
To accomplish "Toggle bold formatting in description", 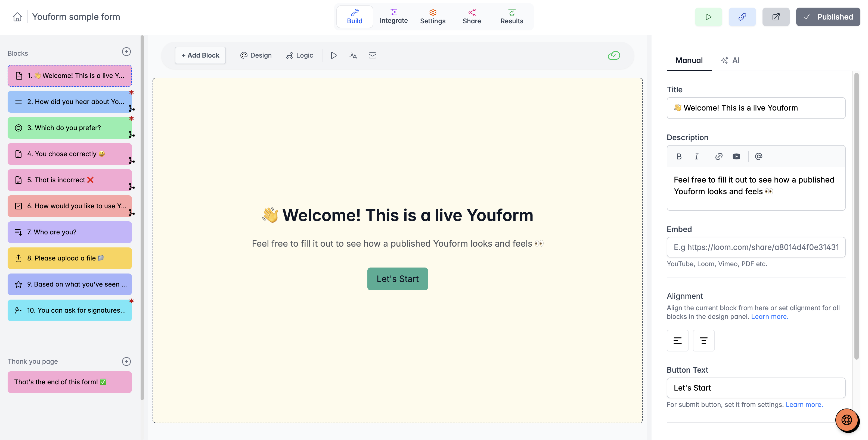I will tap(679, 156).
